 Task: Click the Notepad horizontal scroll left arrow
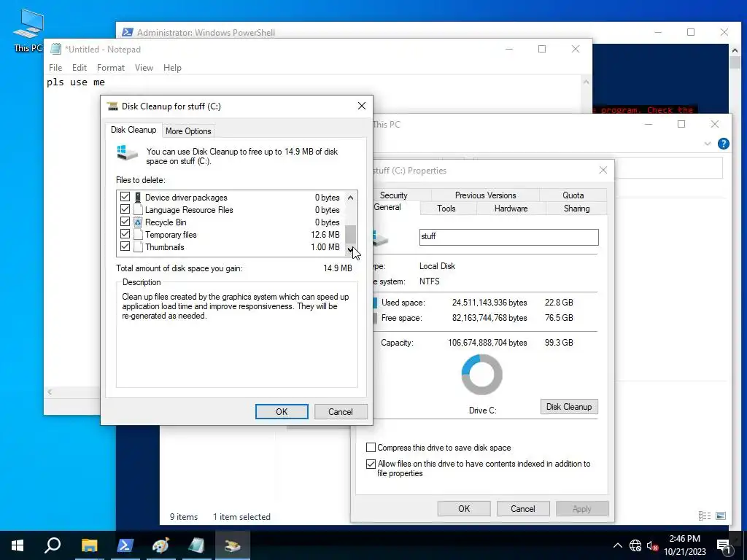click(50, 392)
